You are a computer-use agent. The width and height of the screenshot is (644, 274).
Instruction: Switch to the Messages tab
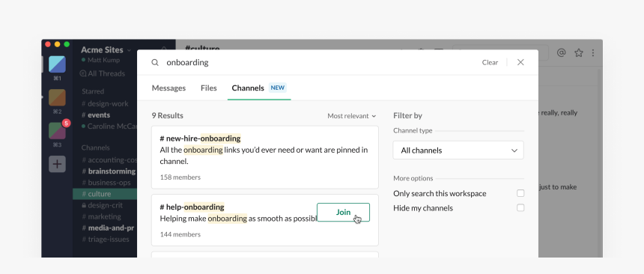point(168,88)
